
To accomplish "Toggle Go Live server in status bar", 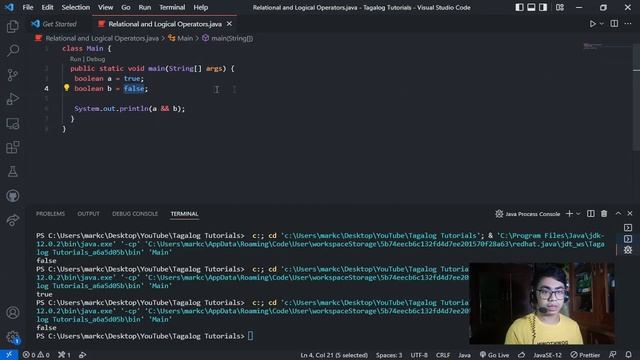I will tap(494, 355).
